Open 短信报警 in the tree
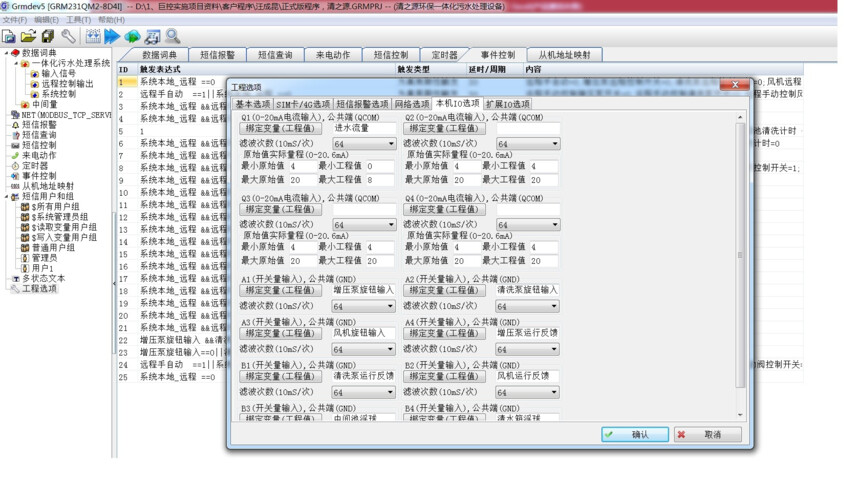Screen dimensions: 860x499 click(x=38, y=124)
